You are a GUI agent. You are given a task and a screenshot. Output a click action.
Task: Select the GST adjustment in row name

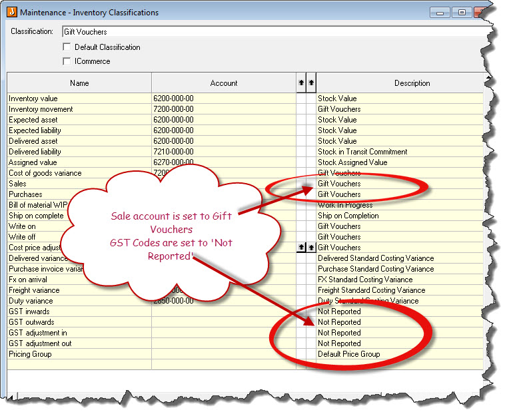click(x=37, y=333)
